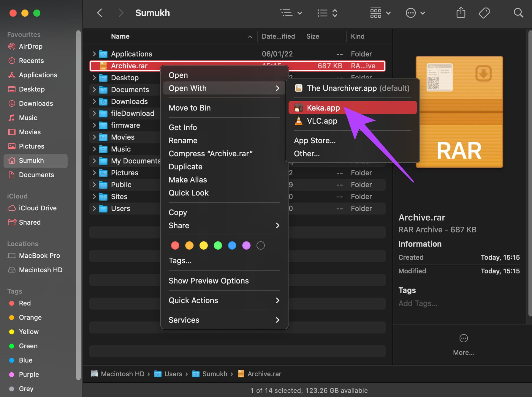Open Downloads in the sidebar

coord(36,103)
